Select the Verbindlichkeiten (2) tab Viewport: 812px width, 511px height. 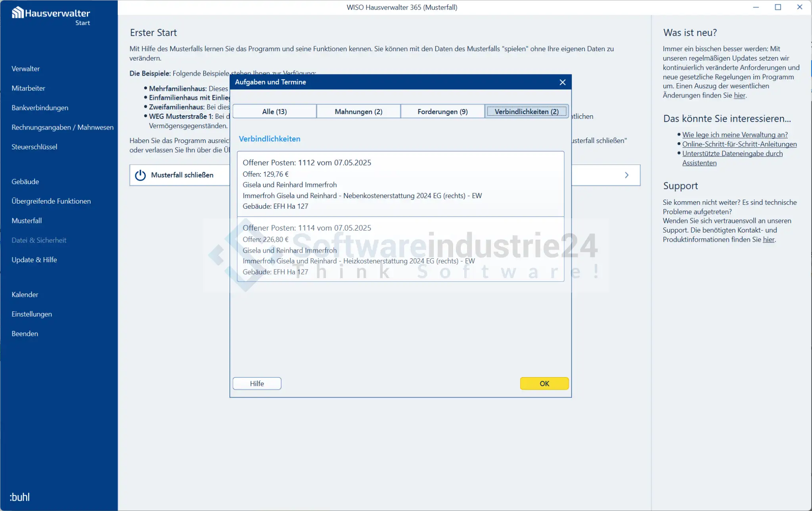click(x=527, y=111)
